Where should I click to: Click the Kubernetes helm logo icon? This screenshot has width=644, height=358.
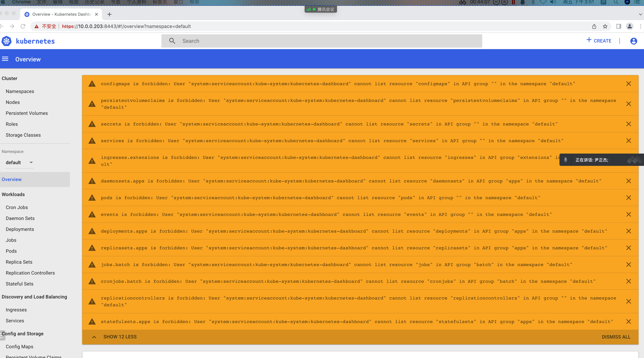[6, 41]
